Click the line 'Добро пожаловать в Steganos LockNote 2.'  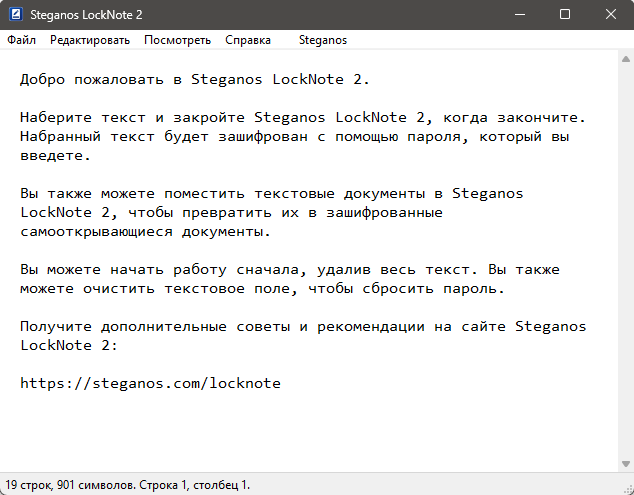click(195, 79)
